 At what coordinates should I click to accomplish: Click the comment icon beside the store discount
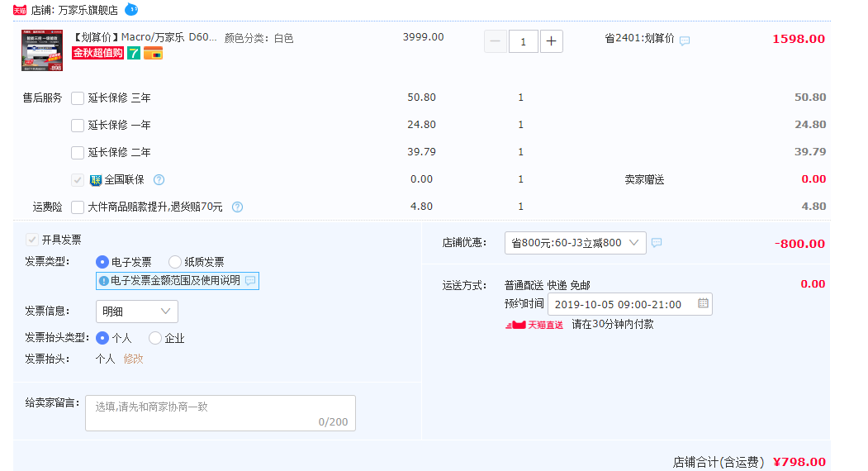(x=657, y=243)
